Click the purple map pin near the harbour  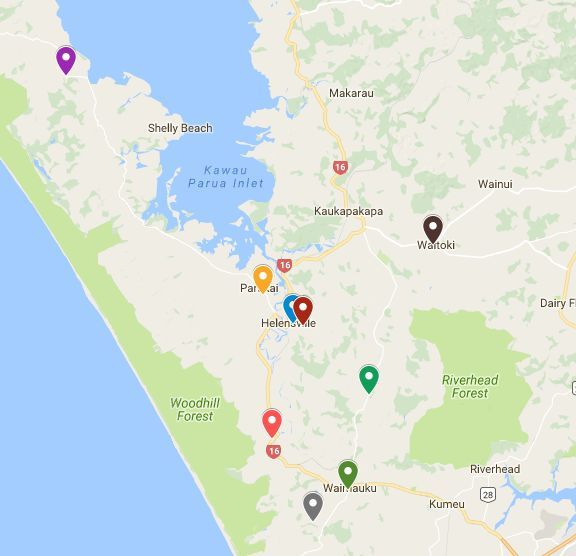(x=66, y=60)
